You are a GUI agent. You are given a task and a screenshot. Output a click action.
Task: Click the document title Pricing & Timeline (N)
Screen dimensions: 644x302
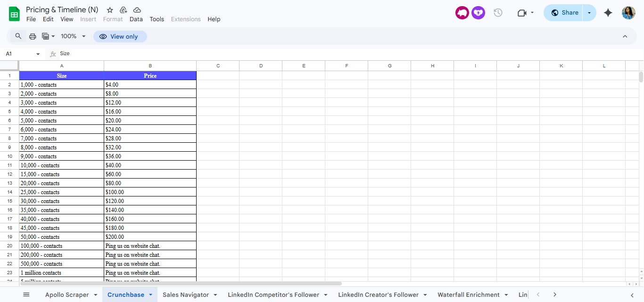click(x=62, y=10)
